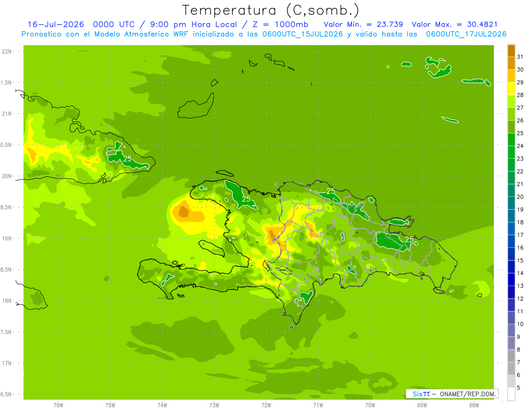
Task: Click the color scale segment between 24 and 25
Action: click(511, 140)
